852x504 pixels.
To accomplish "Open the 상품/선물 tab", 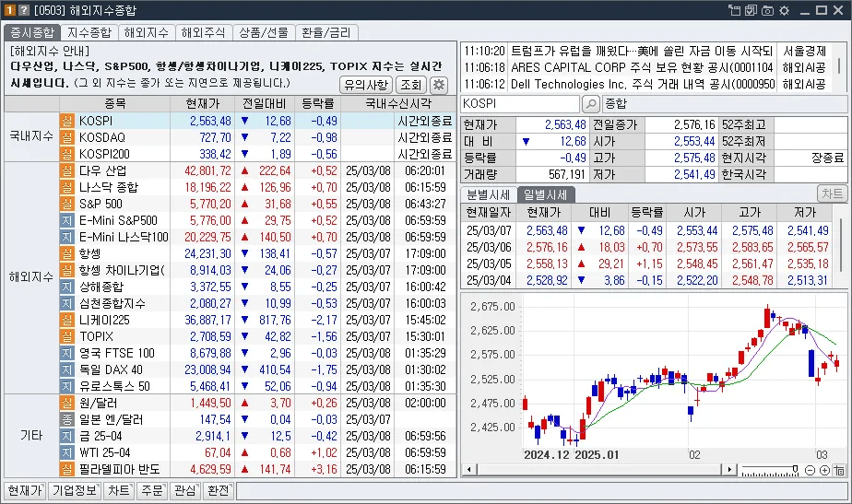I will 264,32.
